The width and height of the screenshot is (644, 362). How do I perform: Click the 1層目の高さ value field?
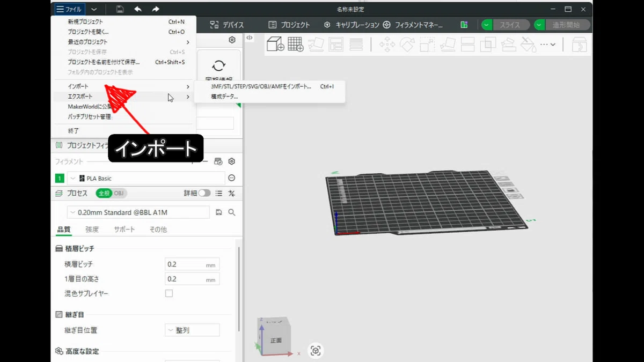(x=192, y=279)
